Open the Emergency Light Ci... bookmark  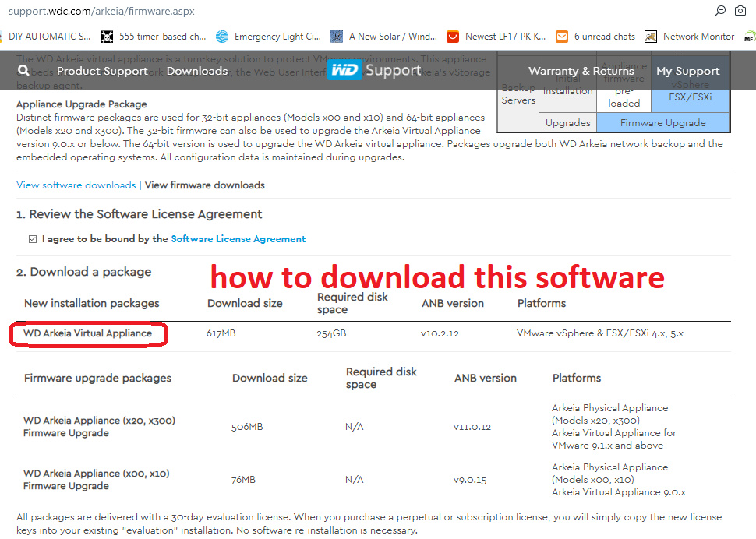pyautogui.click(x=269, y=37)
